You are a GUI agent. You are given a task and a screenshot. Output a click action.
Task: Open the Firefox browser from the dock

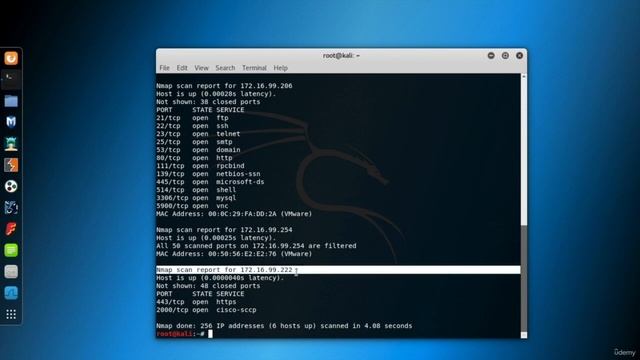[x=11, y=58]
